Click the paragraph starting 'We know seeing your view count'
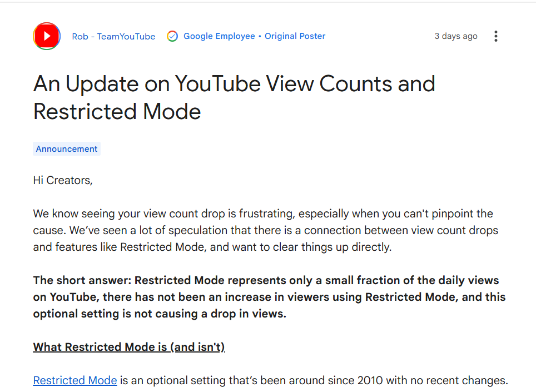 266,230
